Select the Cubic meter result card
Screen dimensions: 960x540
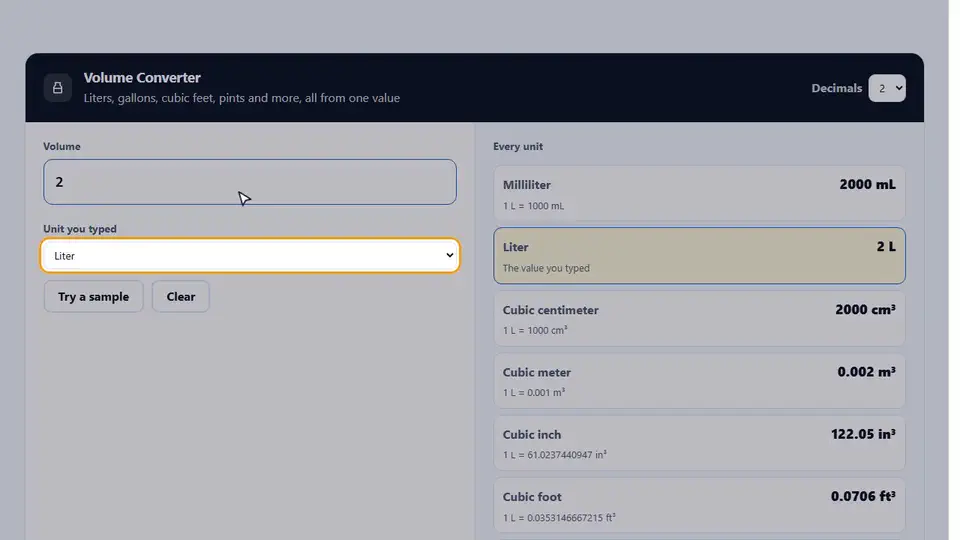click(699, 381)
